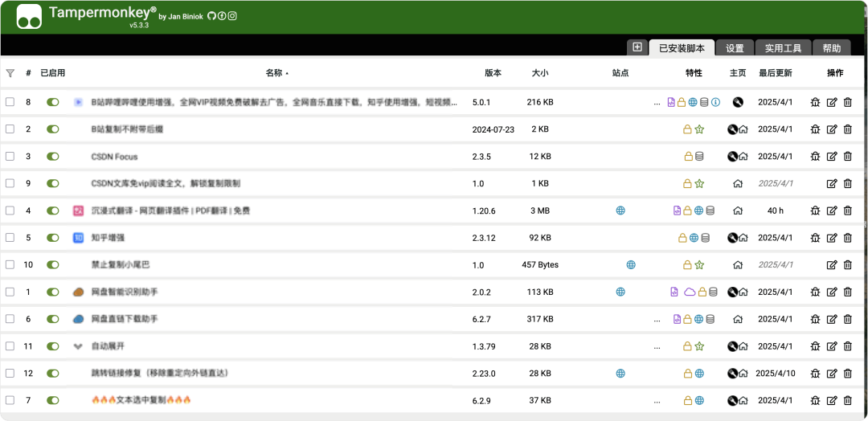The width and height of the screenshot is (868, 421).
Task: Click the Tampermonkey logo
Action: pyautogui.click(x=30, y=17)
